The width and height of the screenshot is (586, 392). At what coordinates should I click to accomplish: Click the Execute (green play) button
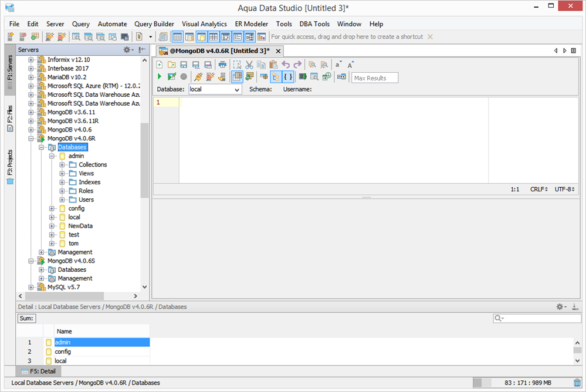point(160,77)
